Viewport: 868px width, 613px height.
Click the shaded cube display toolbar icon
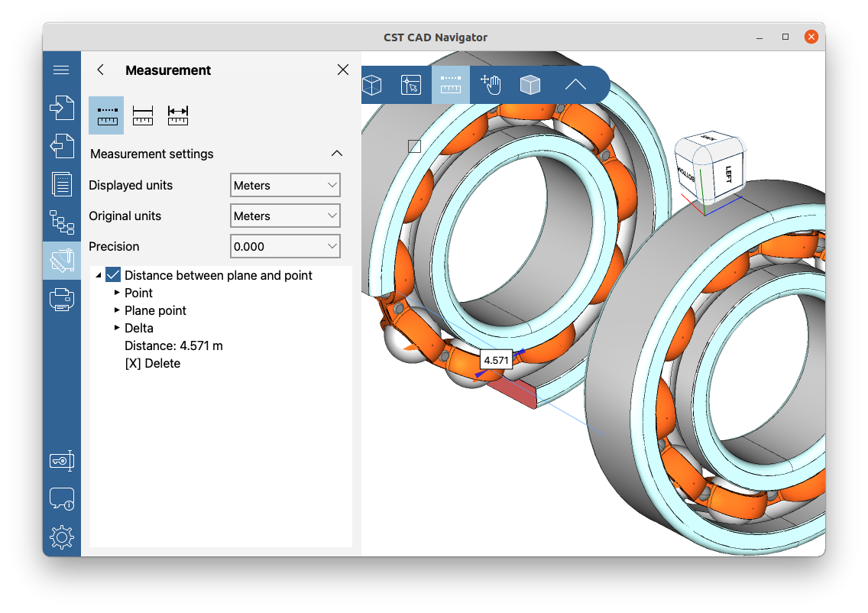coord(530,85)
